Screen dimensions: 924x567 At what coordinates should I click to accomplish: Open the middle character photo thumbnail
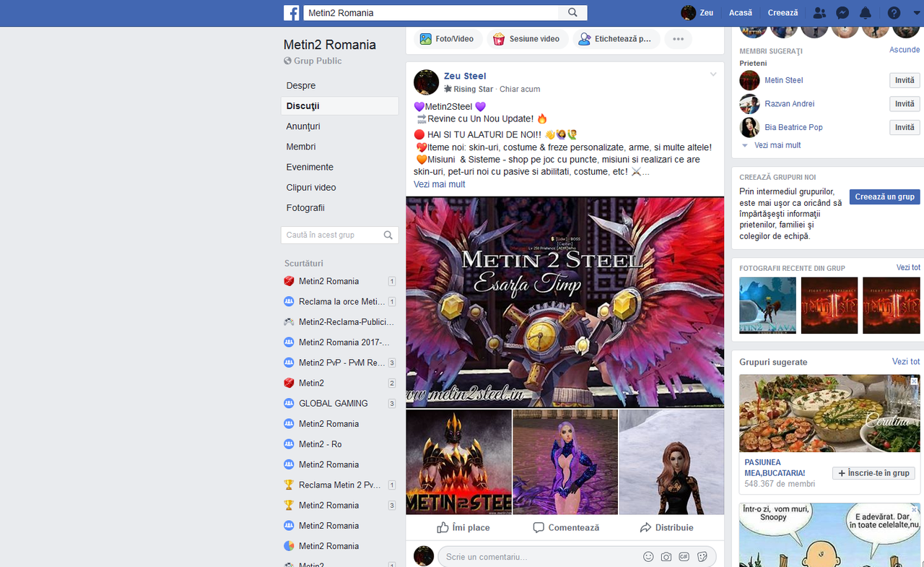(x=565, y=461)
